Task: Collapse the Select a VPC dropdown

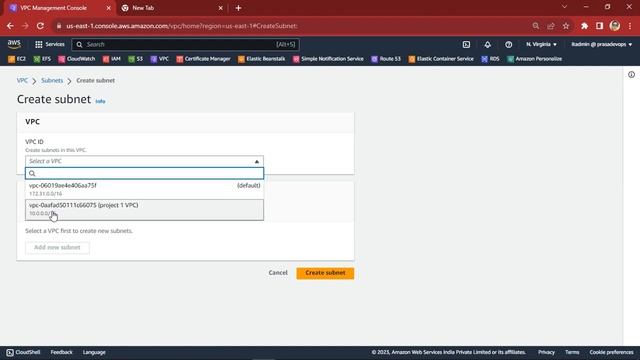Action: [144, 161]
